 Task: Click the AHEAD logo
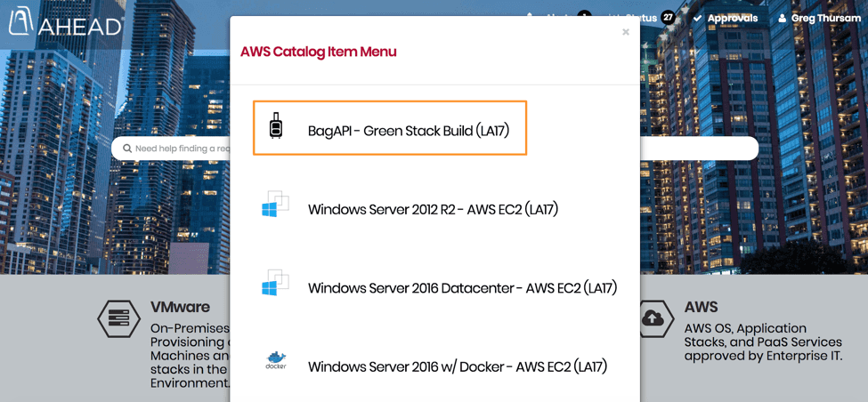pyautogui.click(x=65, y=22)
